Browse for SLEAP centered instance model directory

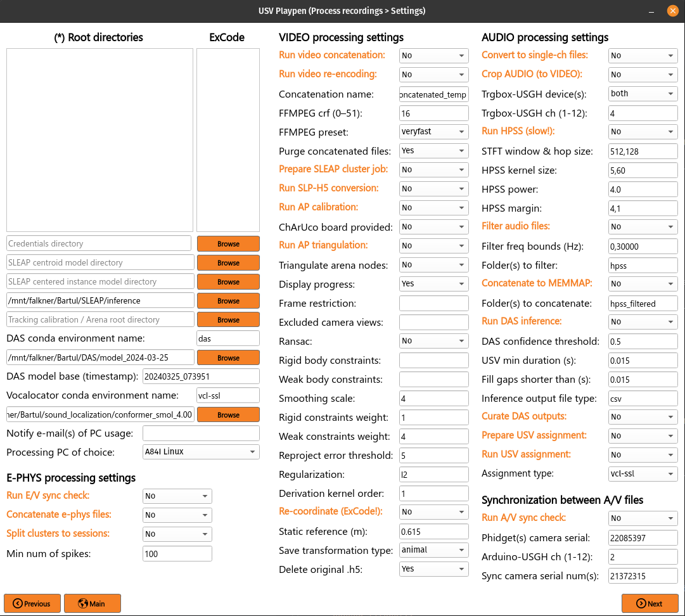pyautogui.click(x=228, y=282)
